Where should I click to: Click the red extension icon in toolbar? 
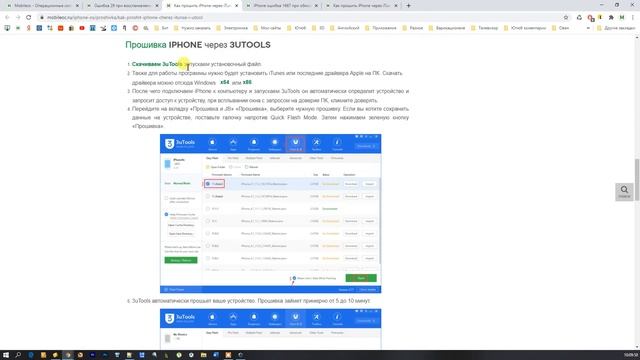coord(590,18)
